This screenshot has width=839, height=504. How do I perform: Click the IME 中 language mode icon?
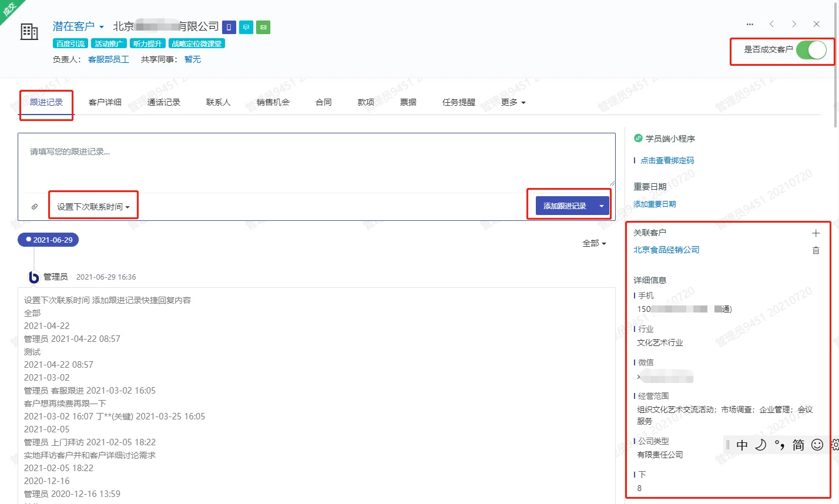[742, 445]
